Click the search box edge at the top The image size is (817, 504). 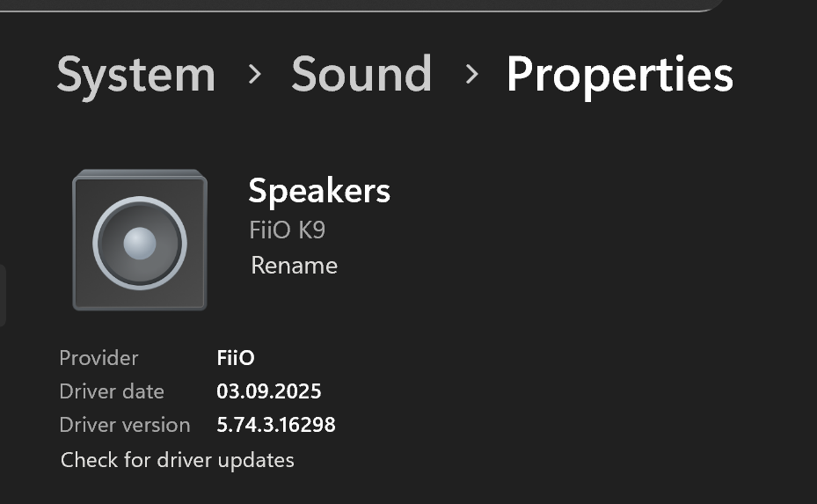[x=360, y=6]
